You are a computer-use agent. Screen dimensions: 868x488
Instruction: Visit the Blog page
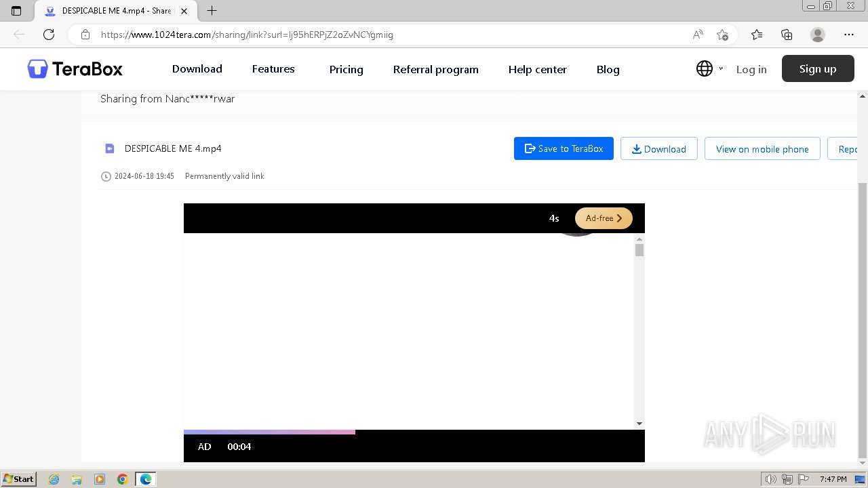coord(608,69)
